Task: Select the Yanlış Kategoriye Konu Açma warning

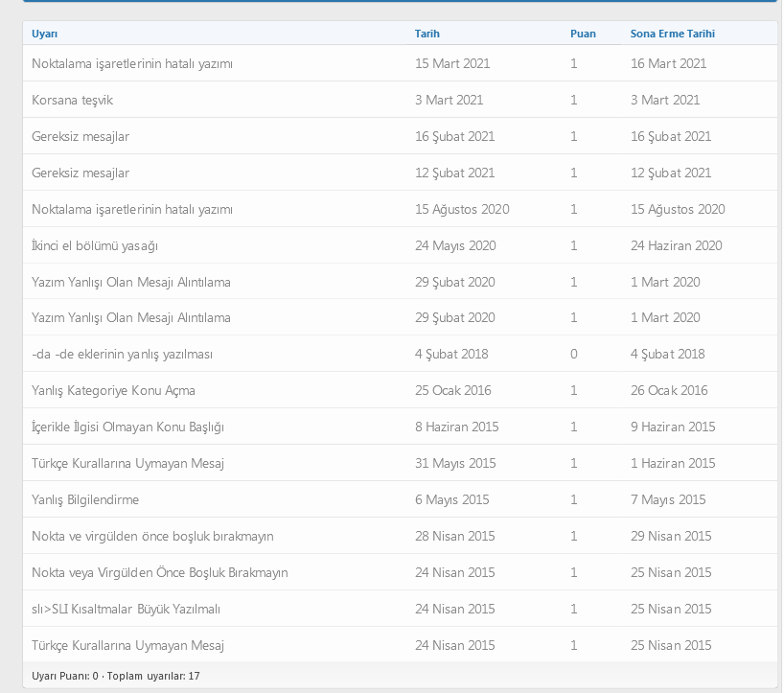Action: tap(113, 390)
